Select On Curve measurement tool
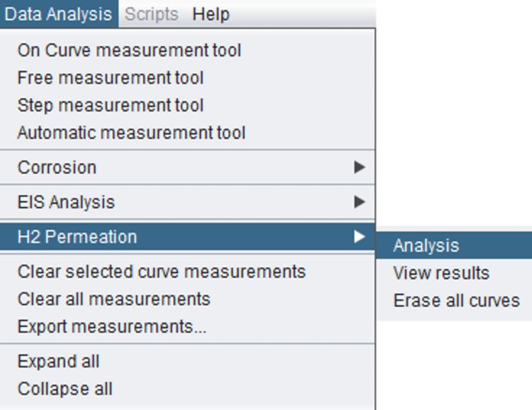Viewport: 532px width, 410px height. pos(129,50)
